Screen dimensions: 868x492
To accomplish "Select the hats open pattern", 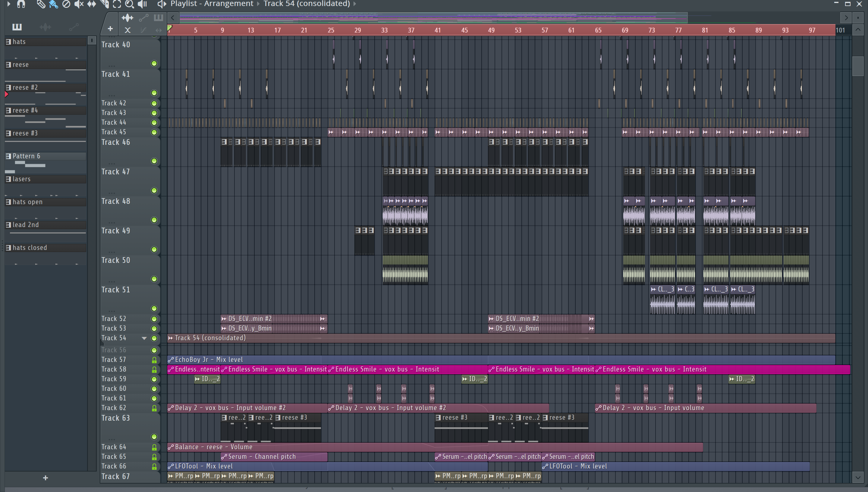I will 45,202.
